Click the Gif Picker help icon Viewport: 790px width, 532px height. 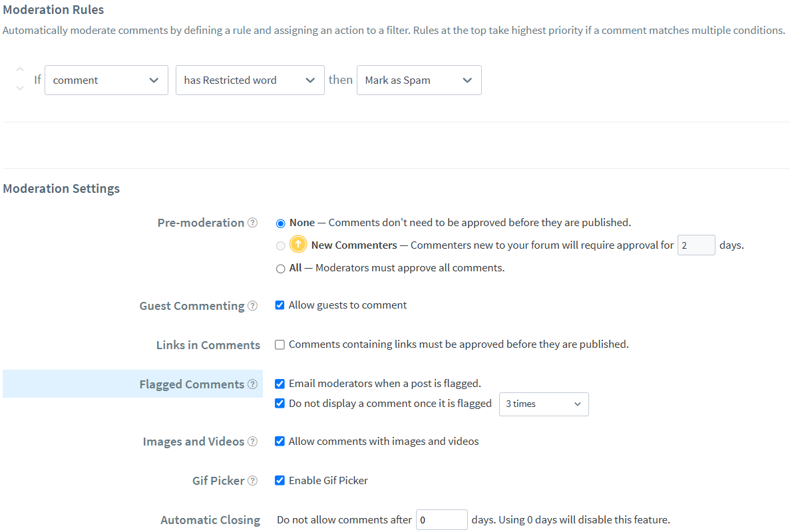tap(253, 481)
